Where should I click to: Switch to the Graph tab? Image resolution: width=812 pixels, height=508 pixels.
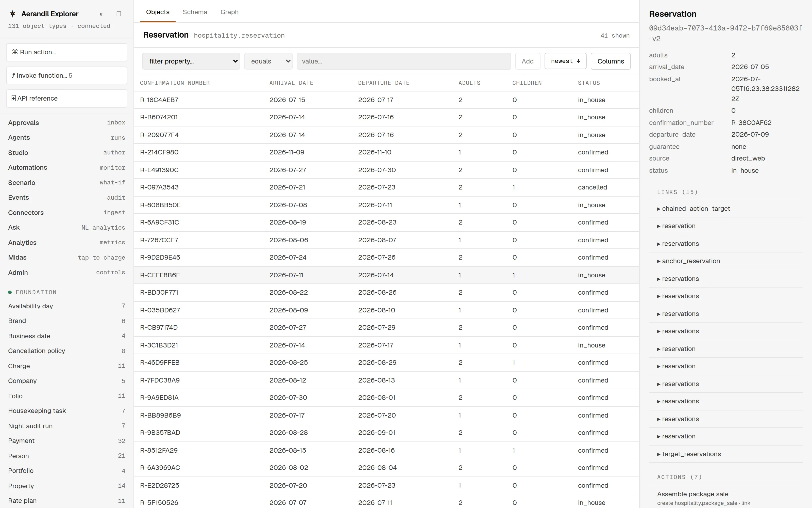229,12
